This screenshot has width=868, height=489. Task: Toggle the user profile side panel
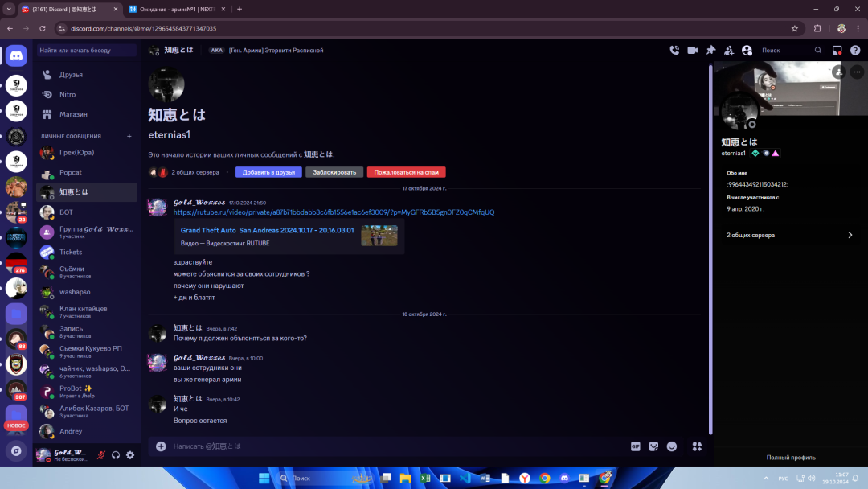point(747,50)
